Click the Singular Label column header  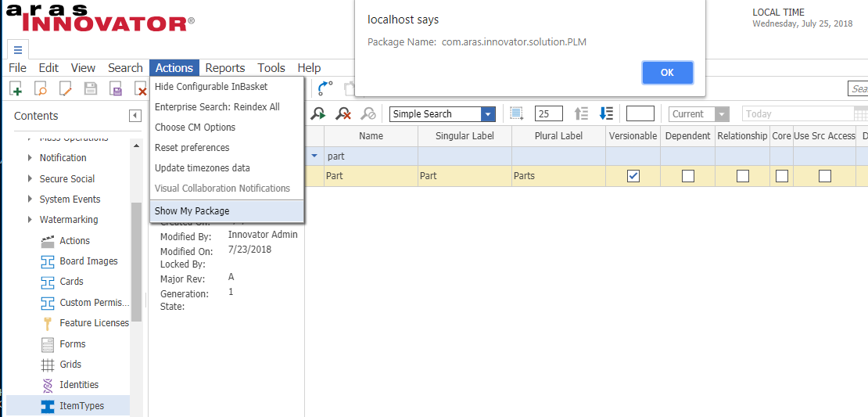pyautogui.click(x=465, y=135)
